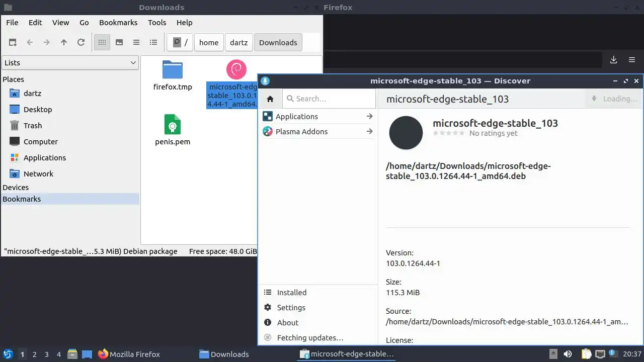Switch to detailed list view
The width and height of the screenshot is (644, 362).
pyautogui.click(x=153, y=43)
